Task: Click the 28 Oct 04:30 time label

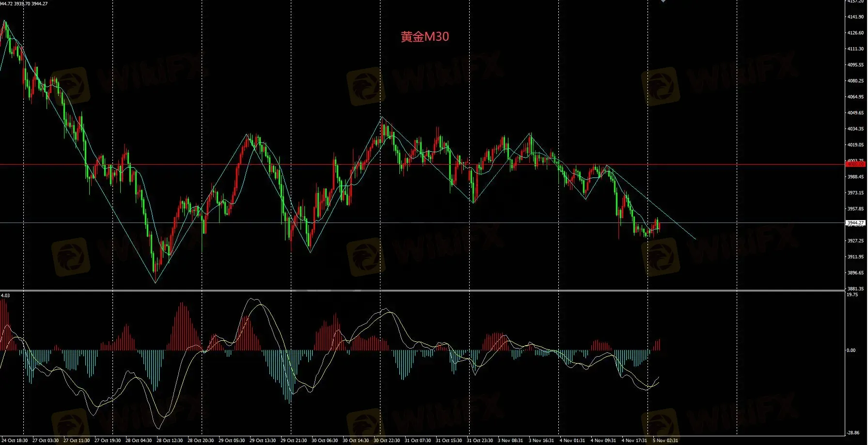Action: pyautogui.click(x=139, y=441)
